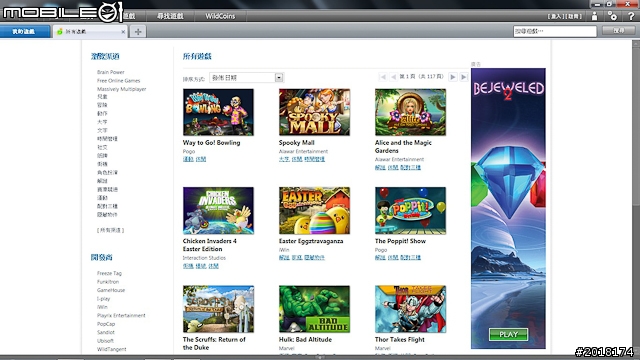Viewport: 640px width, 360px height.
Task: Click the Spooky Mall title
Action: (297, 142)
